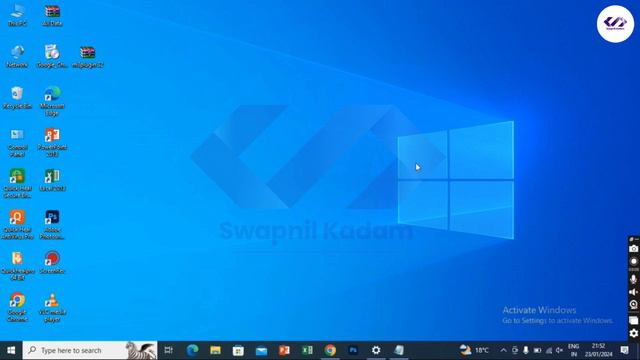
Task: Open Microsoft Store from the taskbar
Action: click(238, 350)
